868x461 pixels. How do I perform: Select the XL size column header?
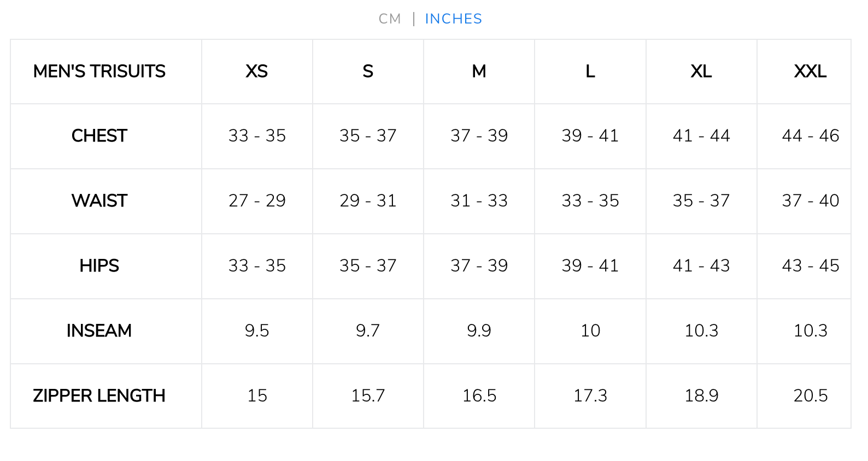pyautogui.click(x=701, y=72)
